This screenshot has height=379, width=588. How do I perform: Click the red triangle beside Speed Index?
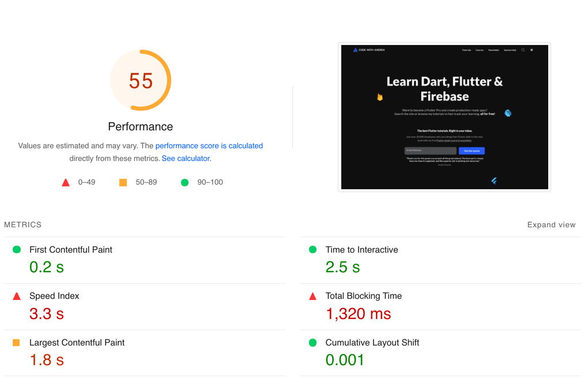click(x=17, y=296)
